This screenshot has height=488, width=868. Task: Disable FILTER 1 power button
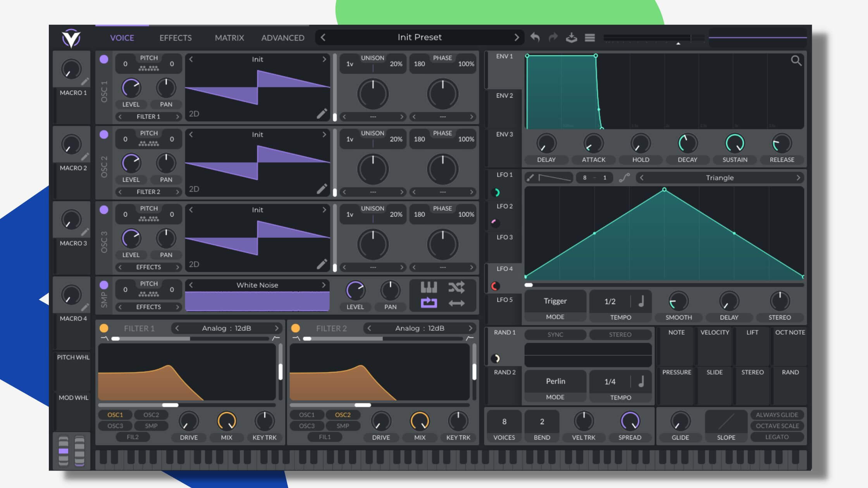click(x=104, y=328)
